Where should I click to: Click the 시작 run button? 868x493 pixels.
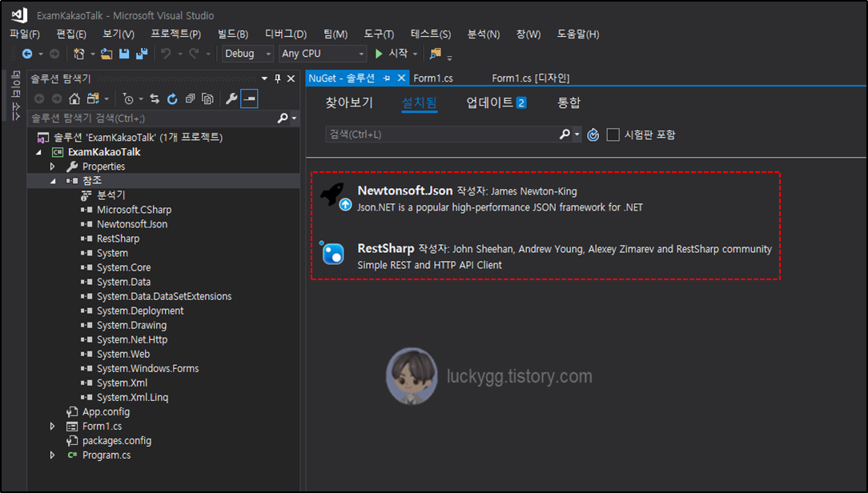392,54
